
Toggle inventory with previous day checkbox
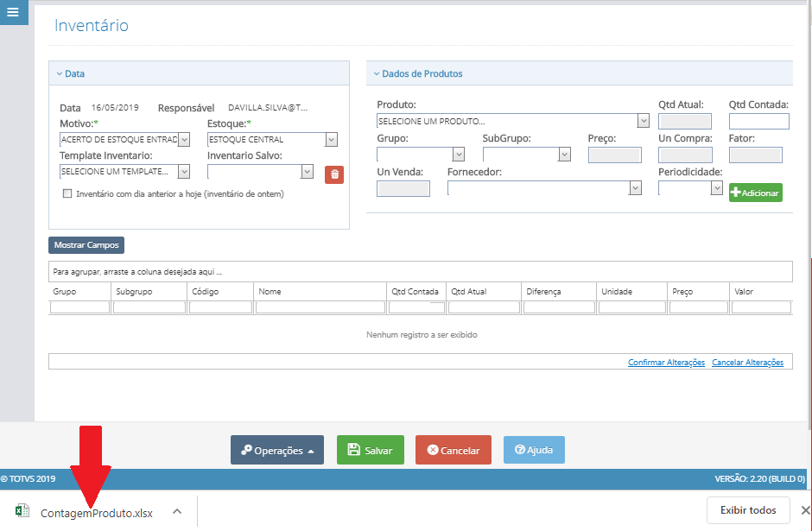[67, 193]
